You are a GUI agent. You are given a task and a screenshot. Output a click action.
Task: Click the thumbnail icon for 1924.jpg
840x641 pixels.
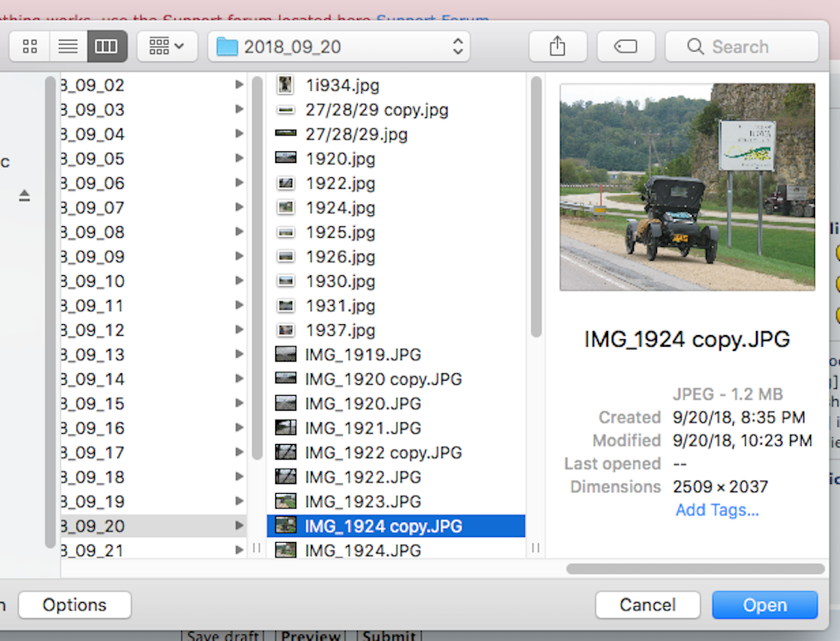click(285, 208)
